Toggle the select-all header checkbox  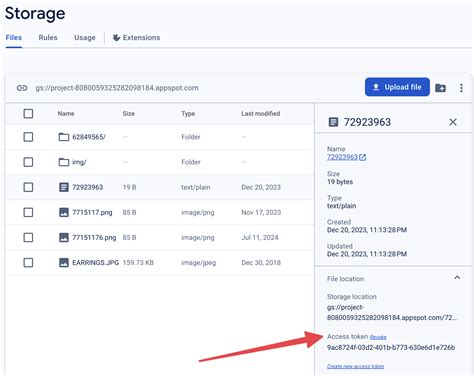point(28,113)
